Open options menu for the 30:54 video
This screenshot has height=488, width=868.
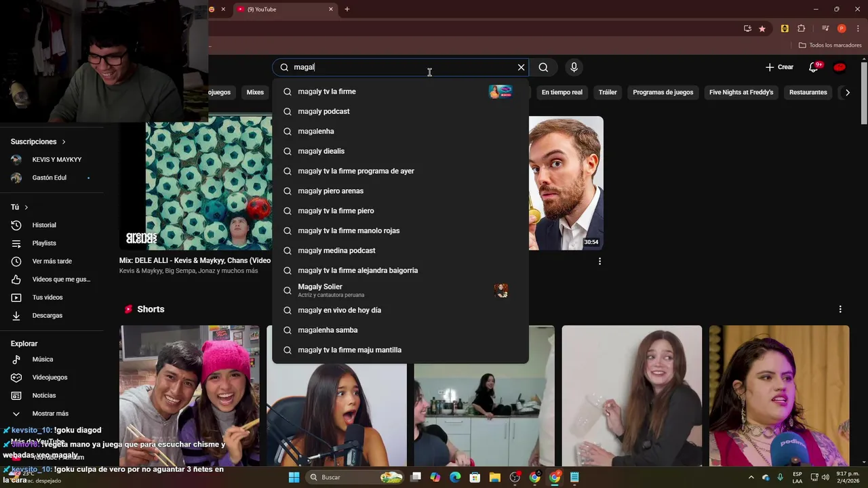tap(599, 261)
